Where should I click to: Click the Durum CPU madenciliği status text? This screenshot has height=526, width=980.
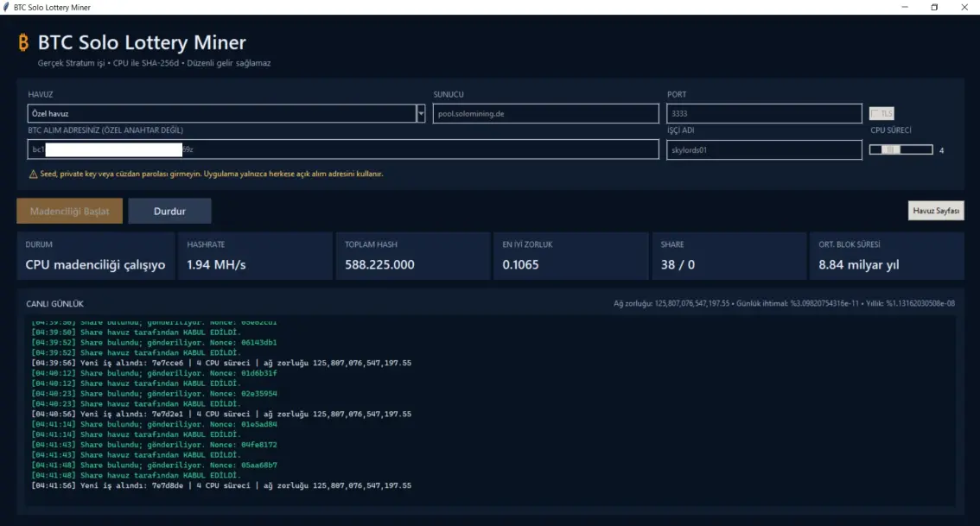pyautogui.click(x=95, y=265)
